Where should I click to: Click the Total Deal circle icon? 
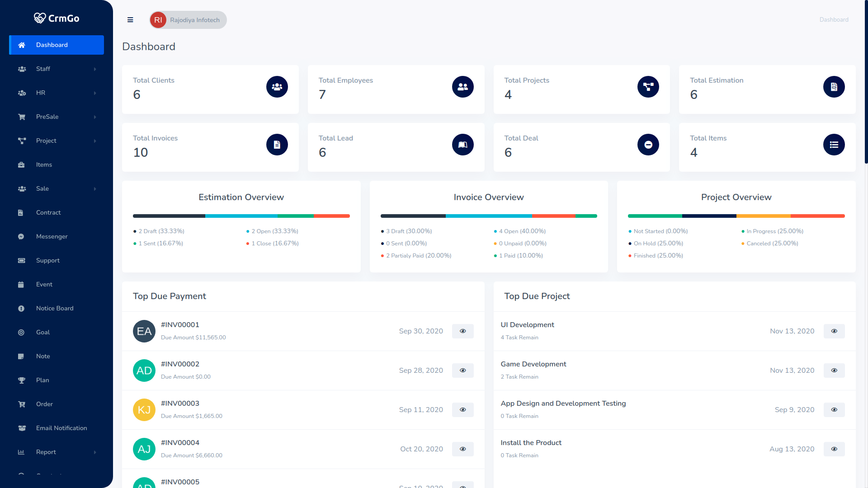[648, 145]
